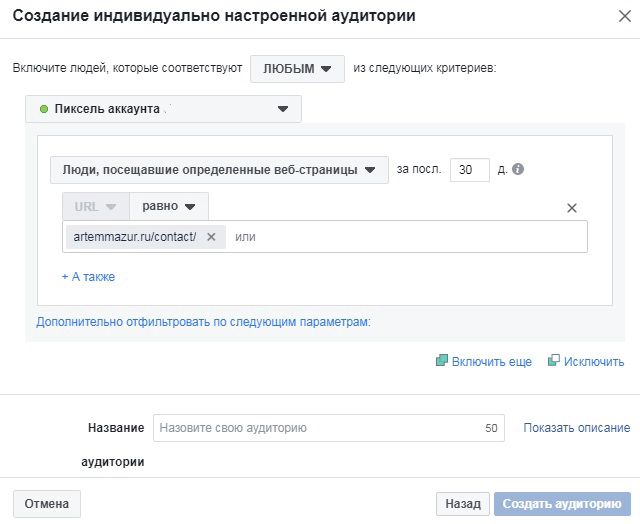Close the custom audience creation dialog
Screen dimensions: 640x524
[624, 16]
